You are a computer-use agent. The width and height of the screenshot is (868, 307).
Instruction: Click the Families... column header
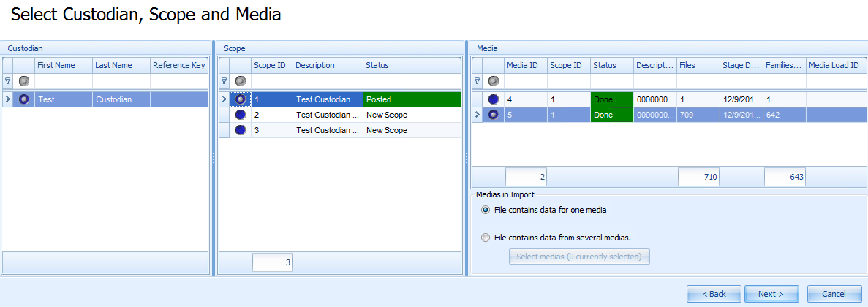pyautogui.click(x=785, y=65)
